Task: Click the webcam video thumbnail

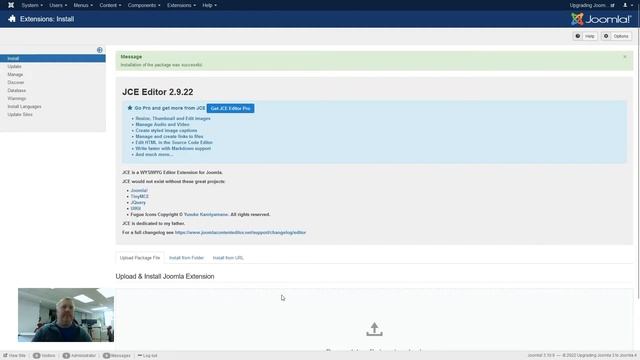Action: point(66,315)
